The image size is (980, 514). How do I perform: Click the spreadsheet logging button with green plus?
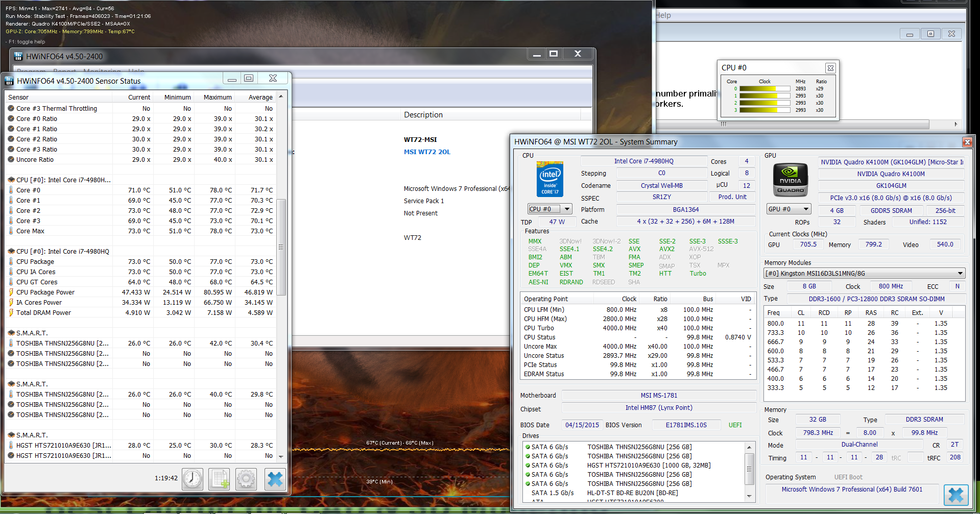(x=219, y=479)
